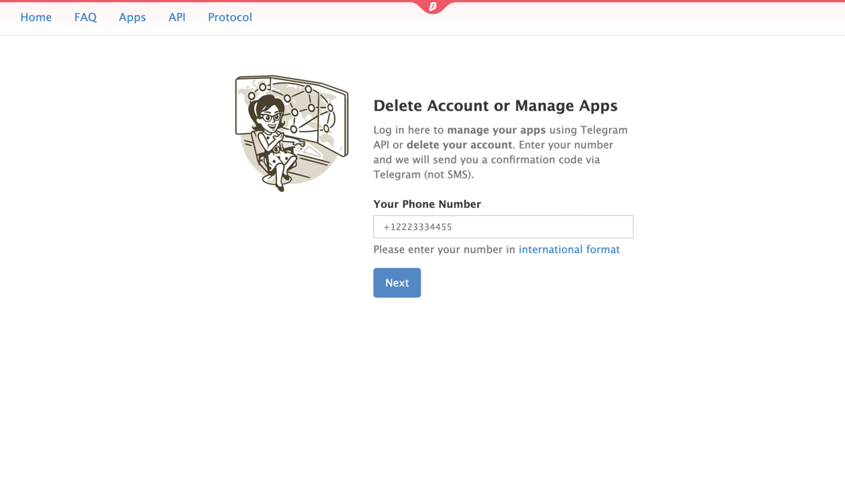Select the Home navigation link
Viewport: 845px width, 504px height.
(x=35, y=17)
